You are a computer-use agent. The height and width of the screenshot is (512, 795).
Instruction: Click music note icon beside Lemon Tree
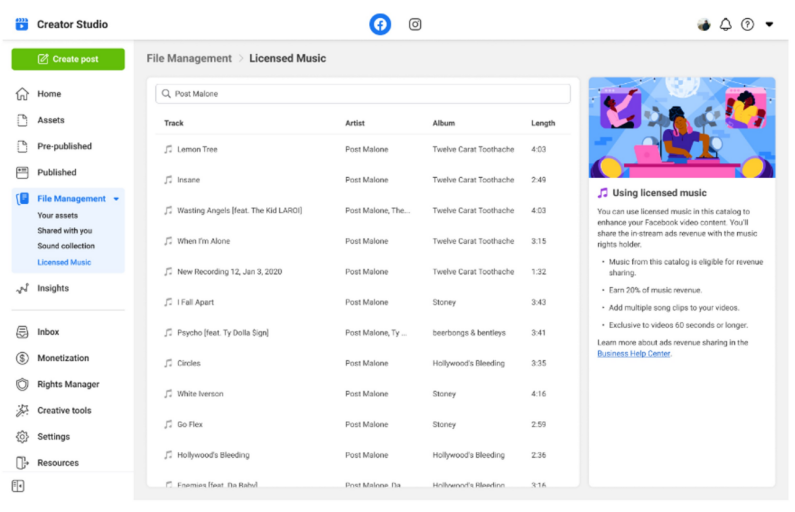coord(168,150)
